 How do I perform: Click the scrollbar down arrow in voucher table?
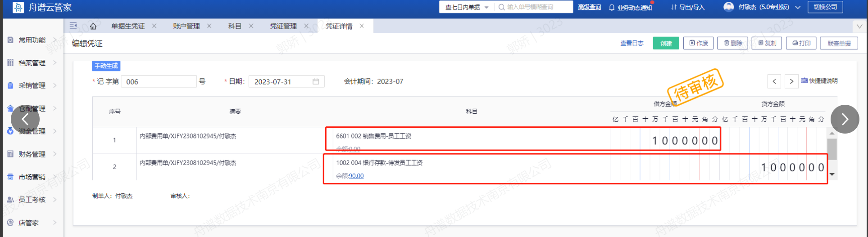832,174
